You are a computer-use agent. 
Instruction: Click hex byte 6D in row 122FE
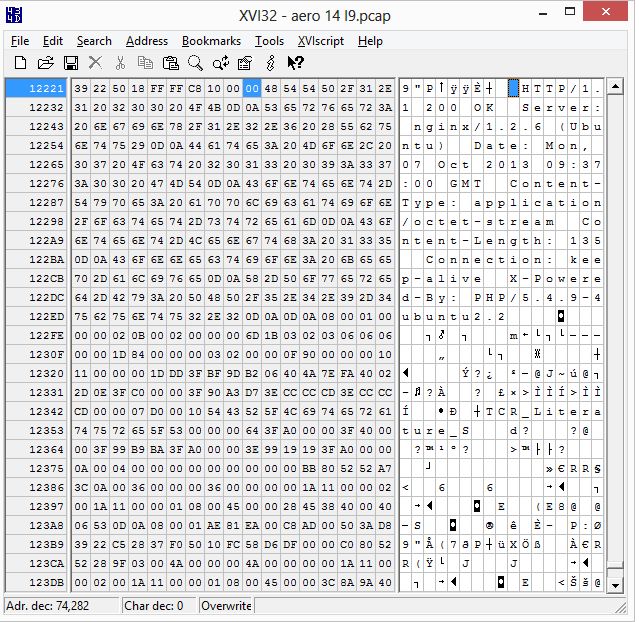click(x=252, y=335)
